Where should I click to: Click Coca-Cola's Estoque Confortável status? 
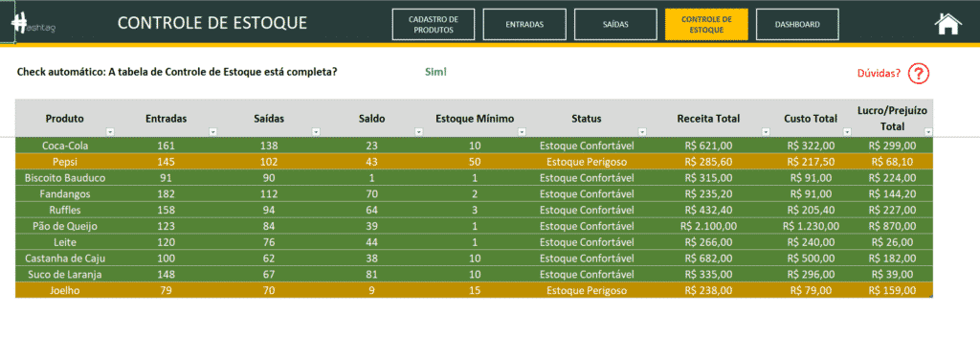coord(587,146)
